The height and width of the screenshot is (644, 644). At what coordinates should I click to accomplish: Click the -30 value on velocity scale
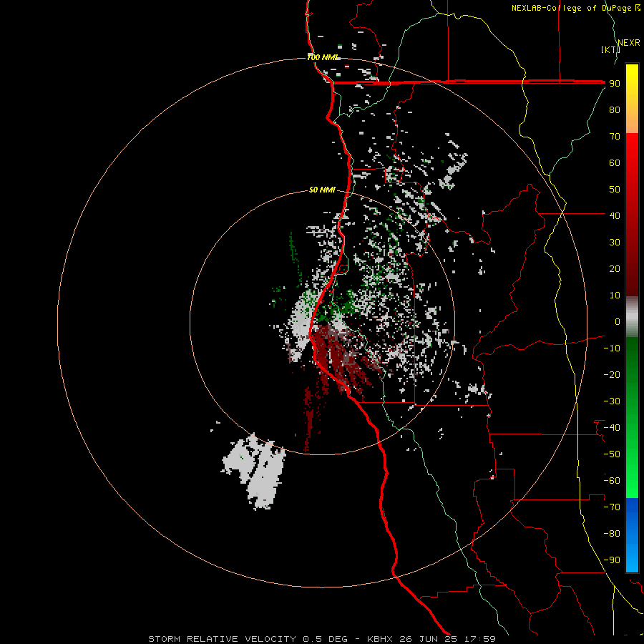[612, 401]
